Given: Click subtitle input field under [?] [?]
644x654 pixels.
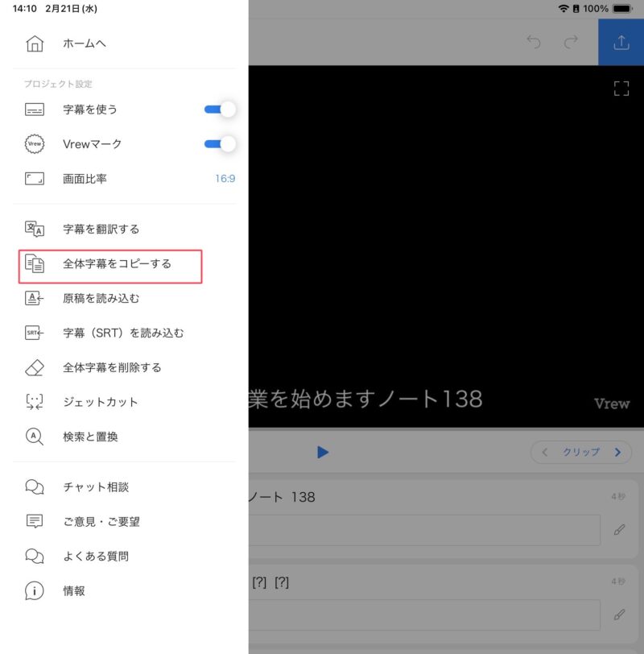Looking at the screenshot, I should (x=424, y=615).
